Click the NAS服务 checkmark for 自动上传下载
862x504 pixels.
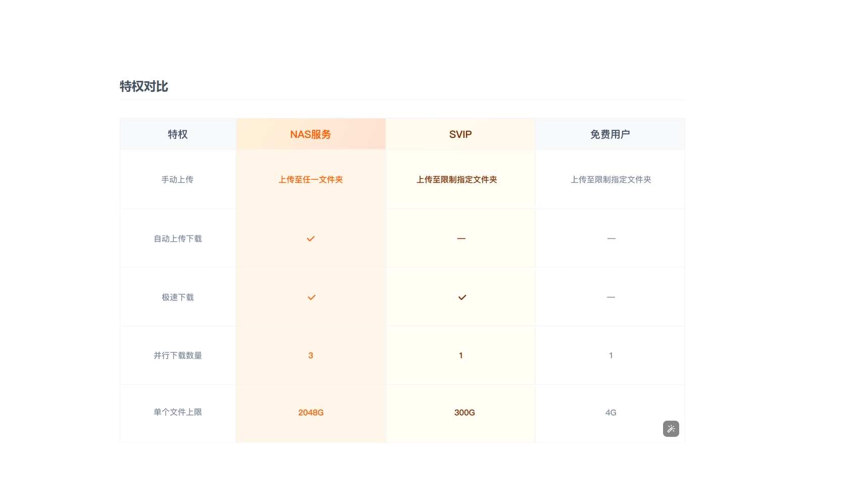point(311,238)
